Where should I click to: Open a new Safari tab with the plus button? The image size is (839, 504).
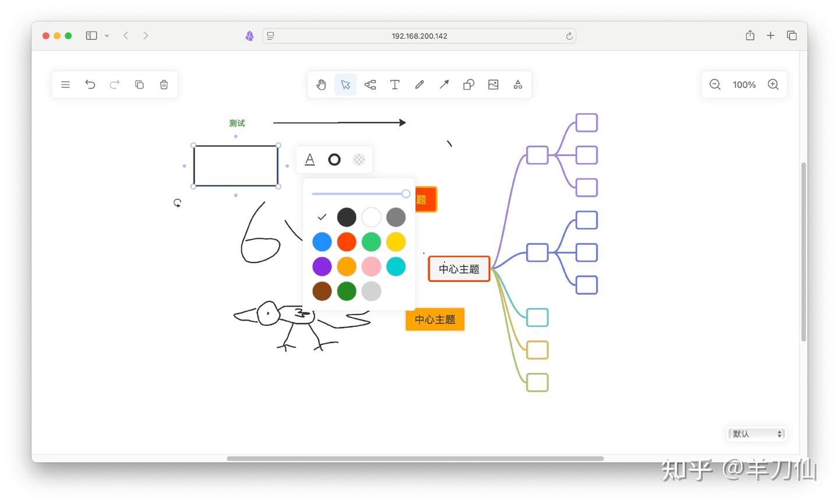click(770, 36)
